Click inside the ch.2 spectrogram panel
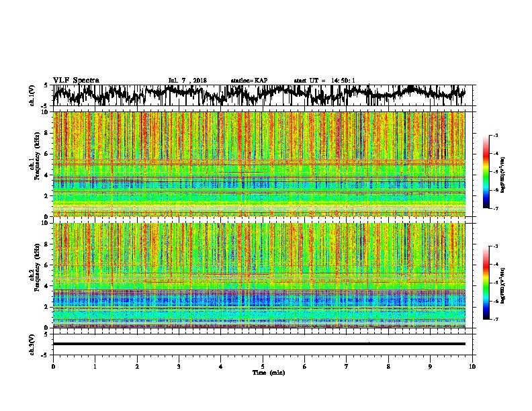This screenshot has width=532, height=411. [259, 275]
